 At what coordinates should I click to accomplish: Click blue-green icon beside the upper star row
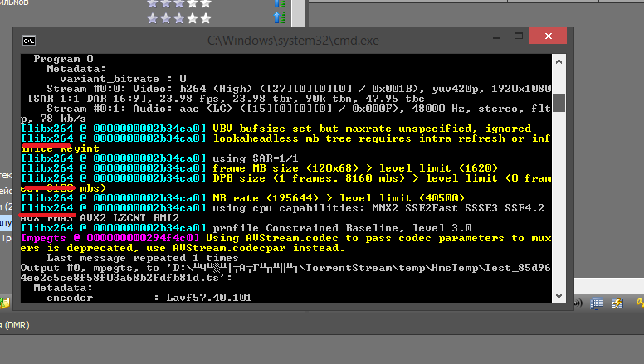click(280, 2)
